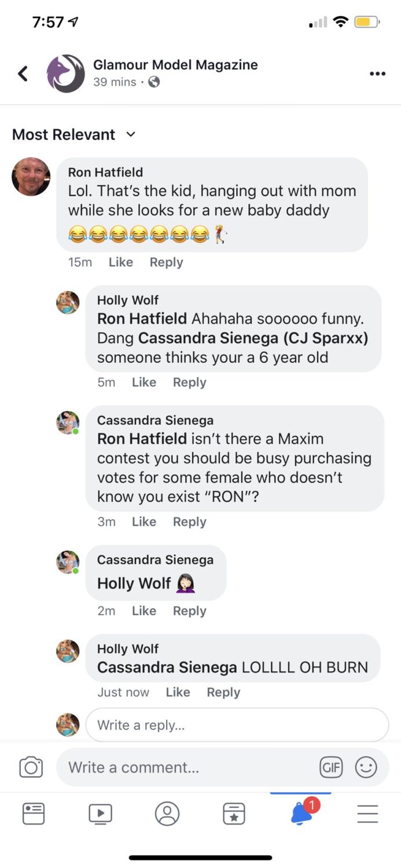The height and width of the screenshot is (868, 401).
Task: Open the News Feed tab
Action: [34, 814]
